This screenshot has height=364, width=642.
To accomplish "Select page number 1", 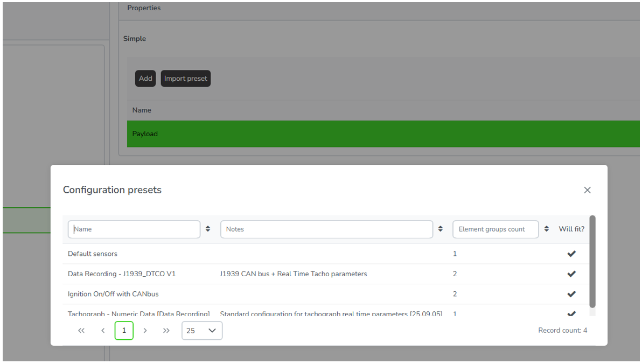I will coord(124,331).
